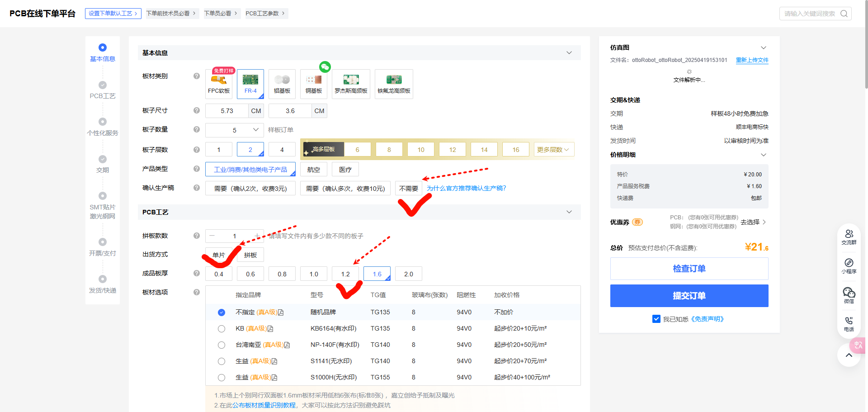Screen dimensions: 868x412
Task: Open 为什么官方推荐确认生产稿 link
Action: tap(466, 188)
